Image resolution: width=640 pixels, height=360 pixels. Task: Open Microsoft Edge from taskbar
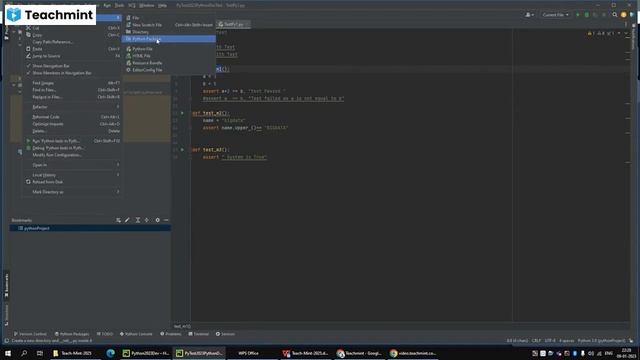[x=110, y=353]
